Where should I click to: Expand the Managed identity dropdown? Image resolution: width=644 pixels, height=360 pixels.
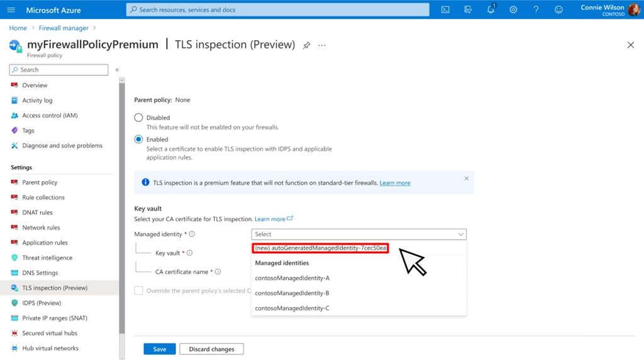pos(358,234)
